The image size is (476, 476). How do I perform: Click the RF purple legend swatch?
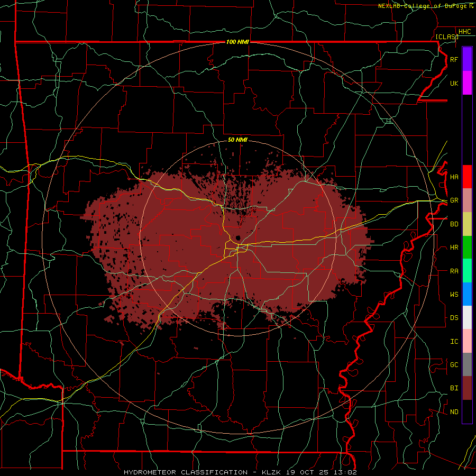pyautogui.click(x=467, y=59)
